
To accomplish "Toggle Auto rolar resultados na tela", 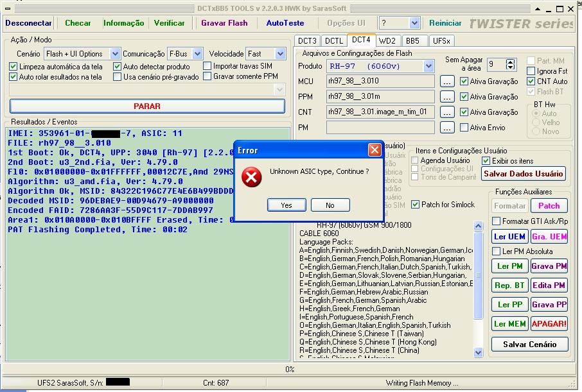I will tap(13, 77).
